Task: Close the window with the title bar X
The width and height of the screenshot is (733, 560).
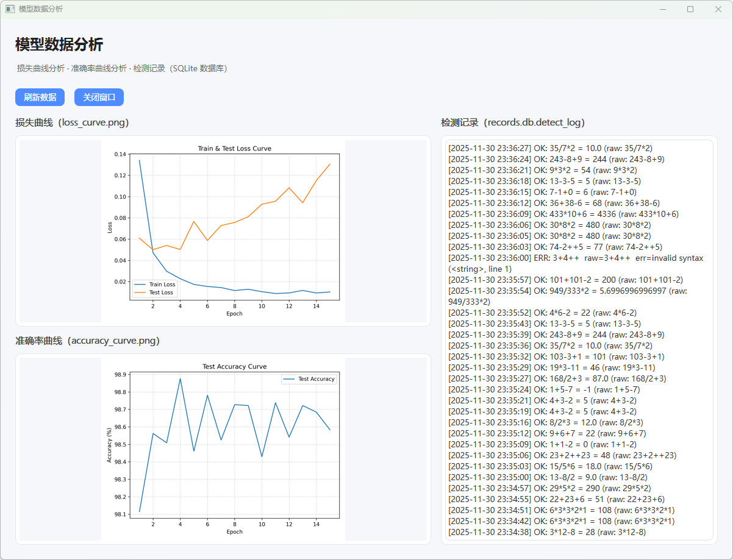Action: pyautogui.click(x=718, y=9)
